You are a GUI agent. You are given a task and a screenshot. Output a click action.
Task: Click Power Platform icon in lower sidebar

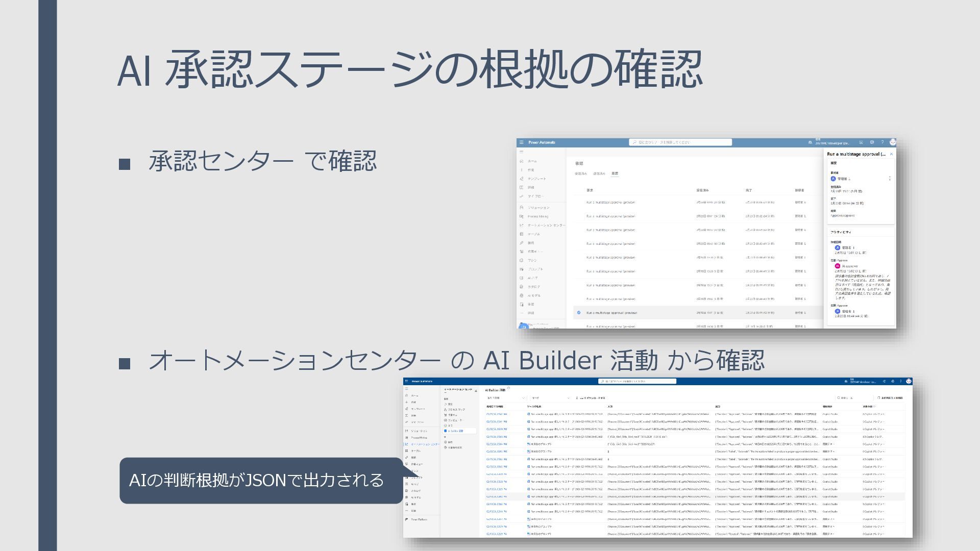(x=407, y=519)
